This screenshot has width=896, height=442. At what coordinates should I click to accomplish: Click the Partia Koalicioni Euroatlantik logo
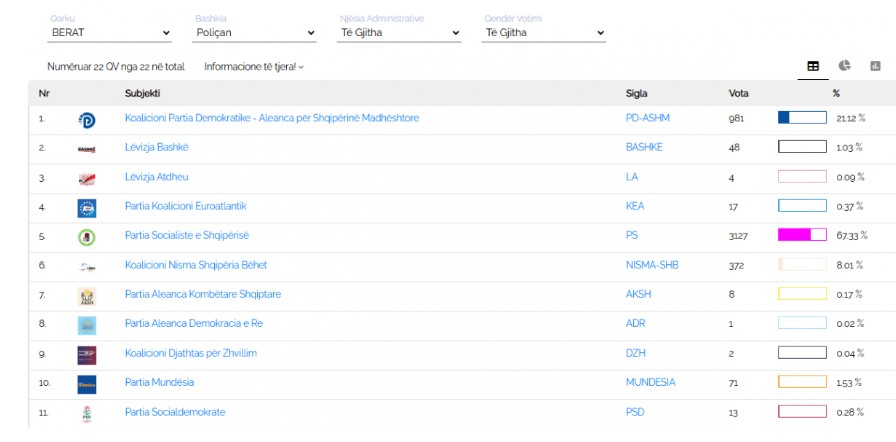click(87, 207)
